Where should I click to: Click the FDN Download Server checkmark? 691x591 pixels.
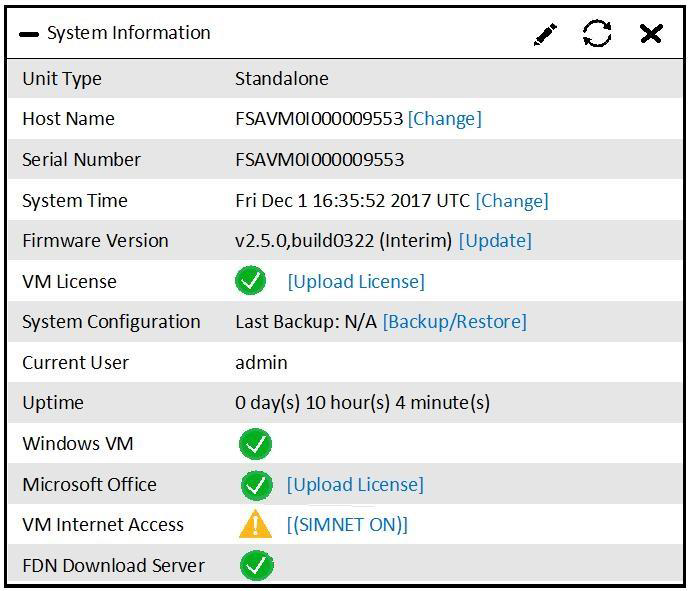(256, 565)
